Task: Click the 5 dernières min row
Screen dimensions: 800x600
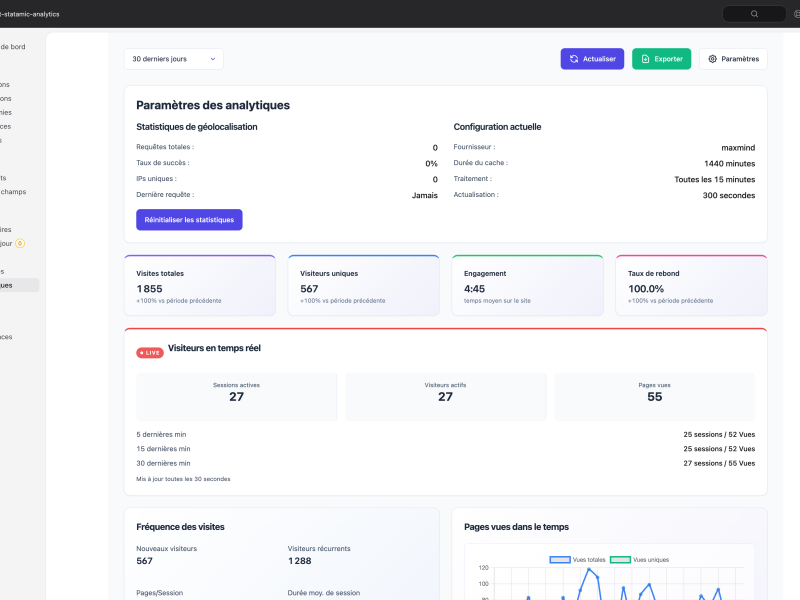Action: (x=445, y=434)
